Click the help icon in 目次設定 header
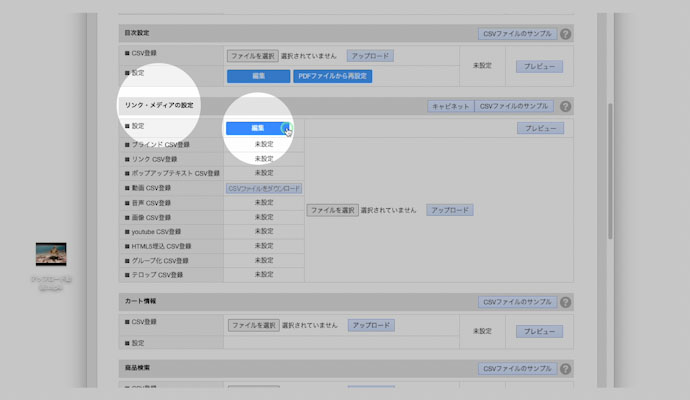Image resolution: width=690 pixels, height=400 pixels. click(566, 34)
